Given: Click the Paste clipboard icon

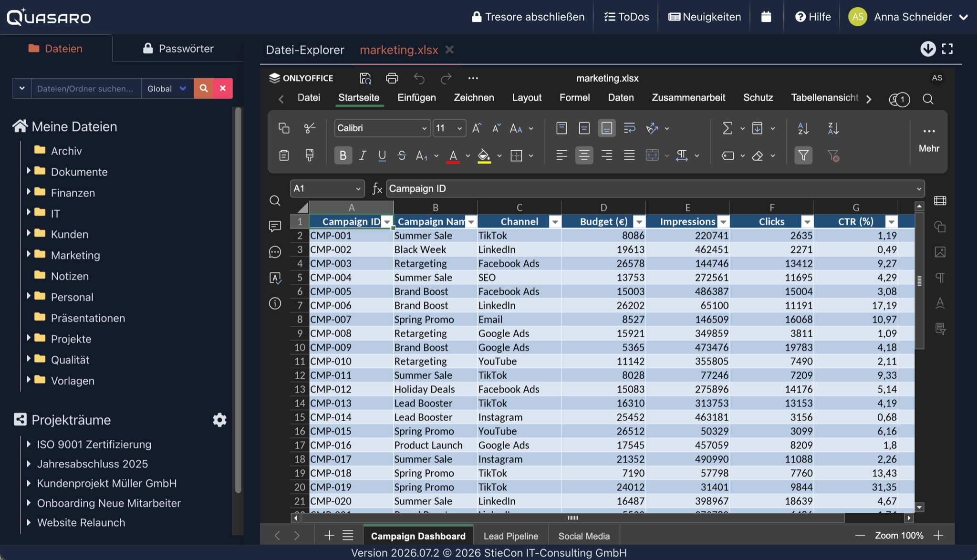Looking at the screenshot, I should (284, 155).
